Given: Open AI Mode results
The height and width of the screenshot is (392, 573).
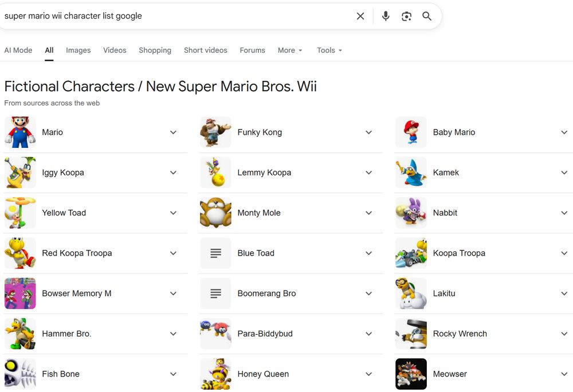Looking at the screenshot, I should click(18, 50).
